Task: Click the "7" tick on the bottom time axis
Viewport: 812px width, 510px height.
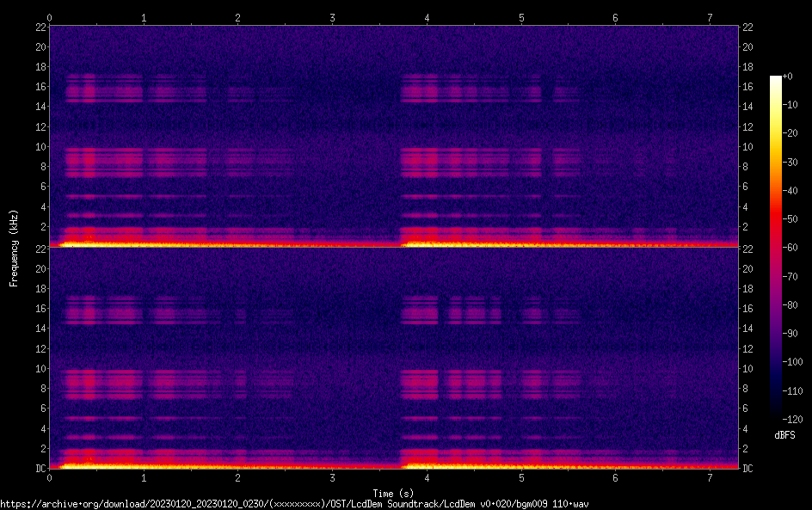Action: (x=710, y=478)
